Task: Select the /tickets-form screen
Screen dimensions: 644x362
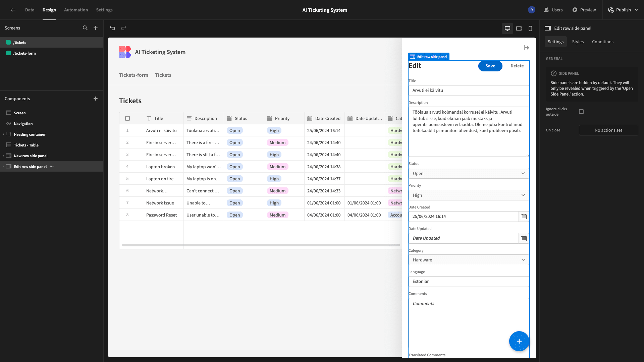Action: coord(52,53)
